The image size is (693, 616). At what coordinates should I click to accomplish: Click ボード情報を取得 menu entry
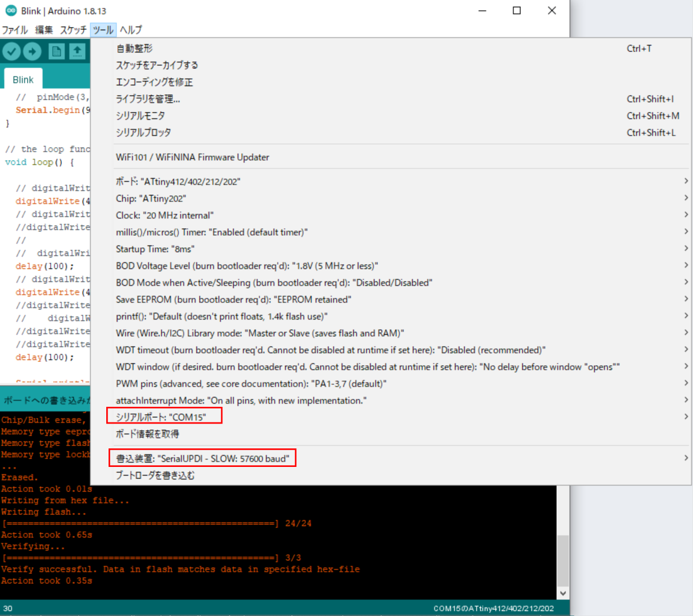(x=391, y=433)
